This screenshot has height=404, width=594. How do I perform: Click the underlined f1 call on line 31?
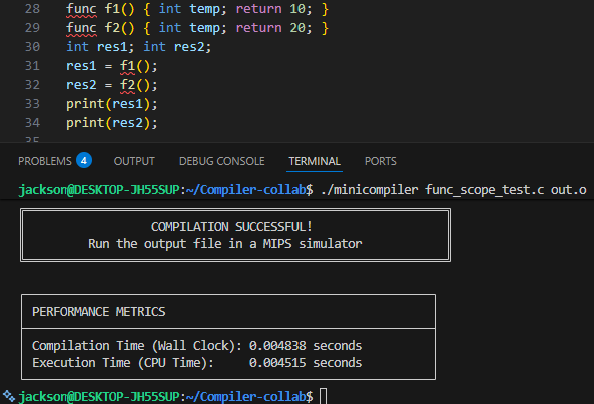[127, 66]
